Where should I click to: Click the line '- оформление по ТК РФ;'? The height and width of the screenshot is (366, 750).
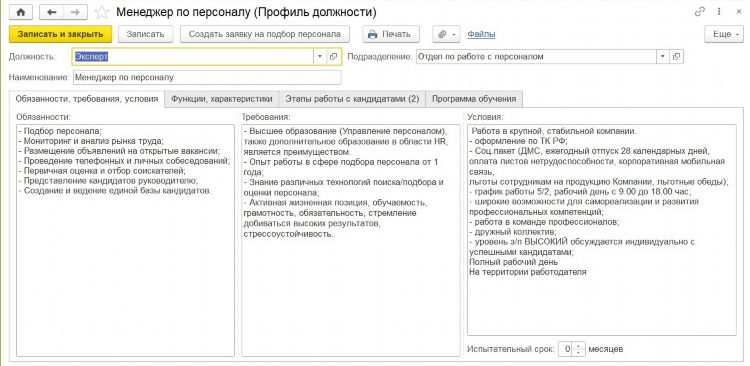pos(518,141)
